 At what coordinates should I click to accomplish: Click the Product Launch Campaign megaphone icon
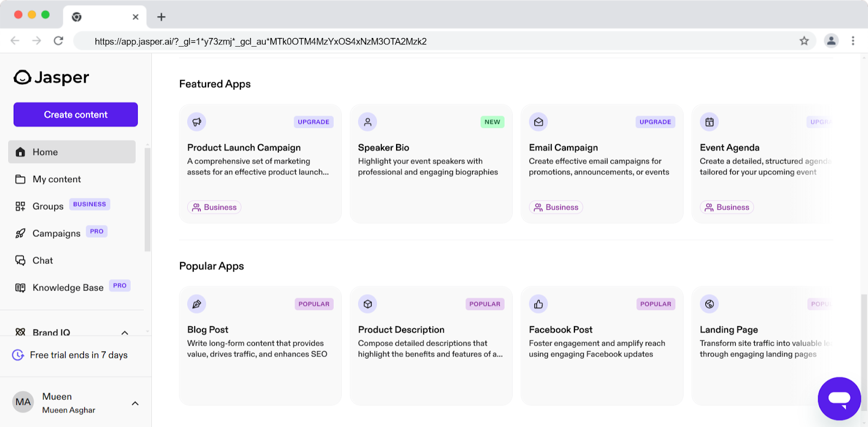(x=197, y=122)
